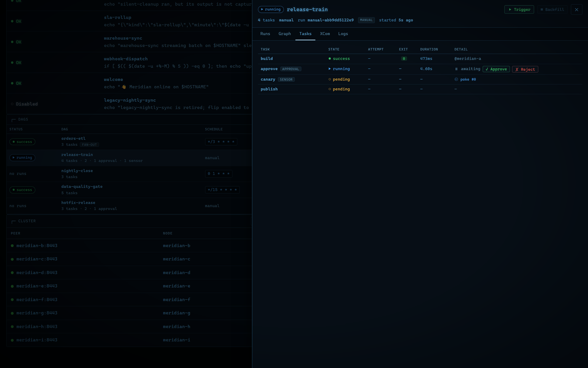This screenshot has height=368, width=588.
Task: Click the TASK column header
Action: click(265, 49)
